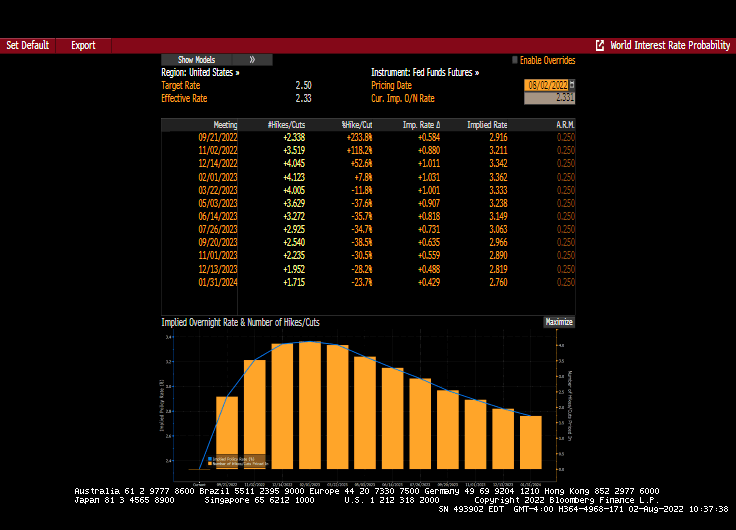Click the Show Models button
The image size is (736, 530).
coord(196,60)
